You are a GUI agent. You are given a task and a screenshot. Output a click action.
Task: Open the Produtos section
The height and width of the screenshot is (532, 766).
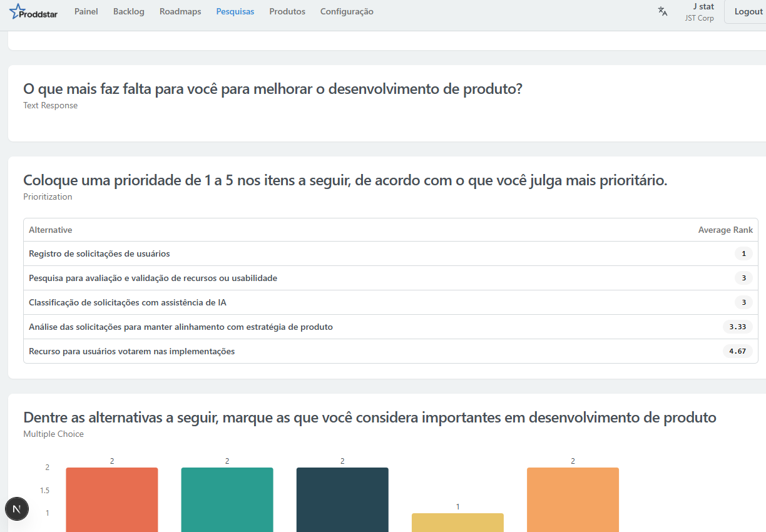click(287, 11)
